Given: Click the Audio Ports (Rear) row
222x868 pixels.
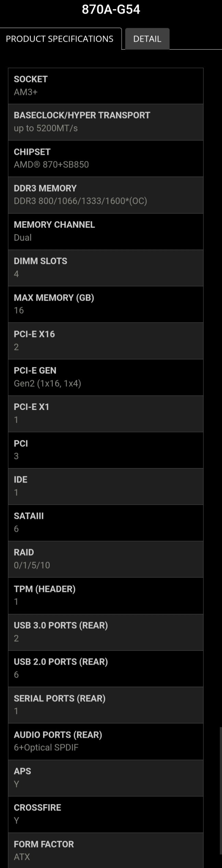Looking at the screenshot, I should click(x=106, y=741).
